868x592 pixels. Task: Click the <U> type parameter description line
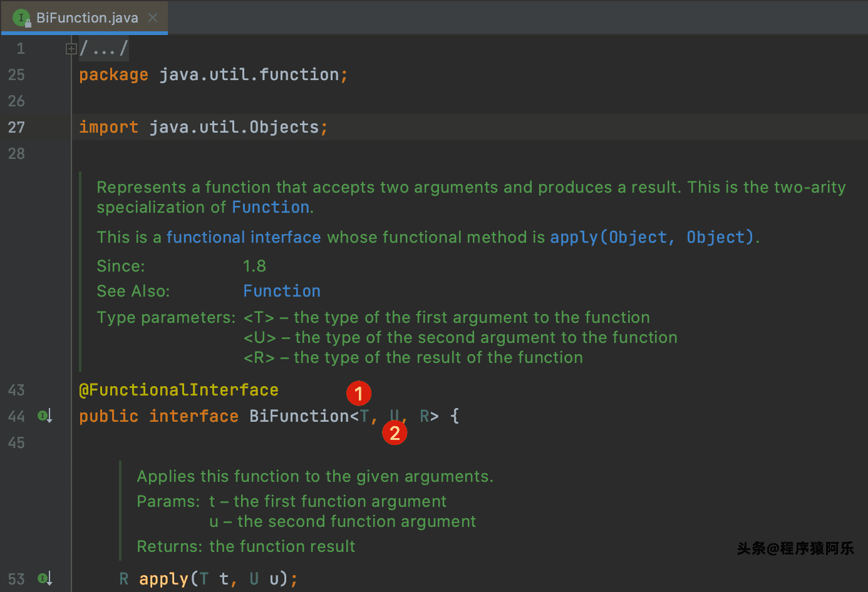coord(460,337)
